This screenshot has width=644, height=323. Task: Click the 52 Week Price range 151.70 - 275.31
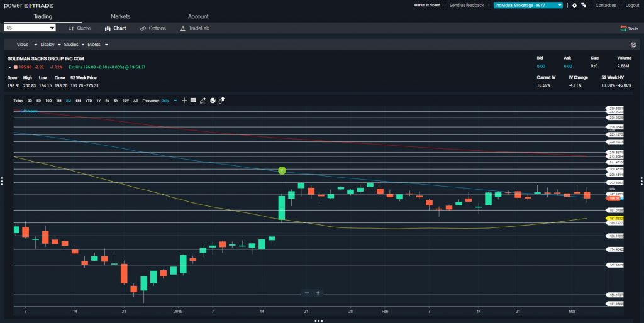[85, 86]
